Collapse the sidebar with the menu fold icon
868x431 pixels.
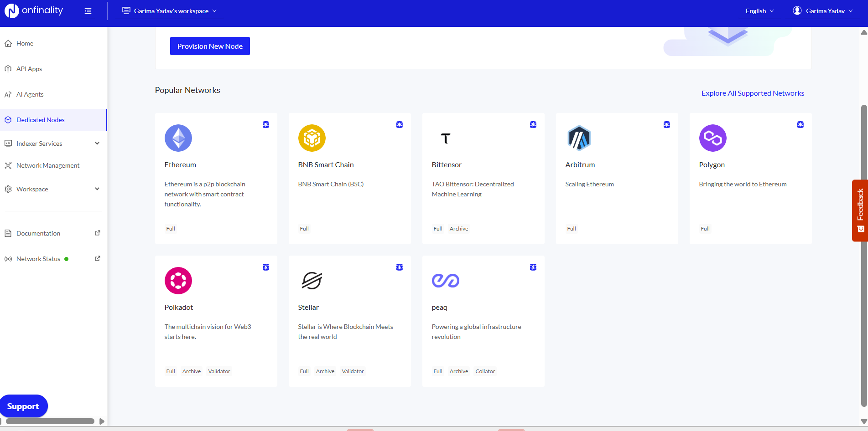click(x=88, y=11)
